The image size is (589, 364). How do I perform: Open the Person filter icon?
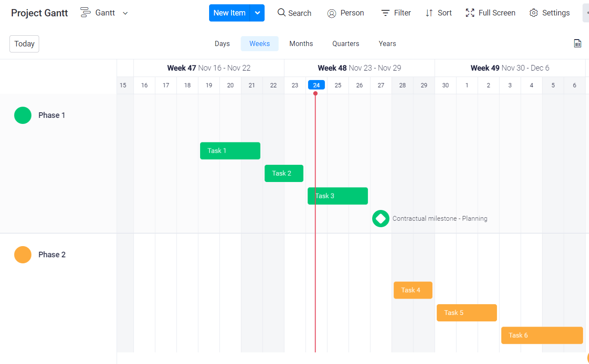coord(331,13)
